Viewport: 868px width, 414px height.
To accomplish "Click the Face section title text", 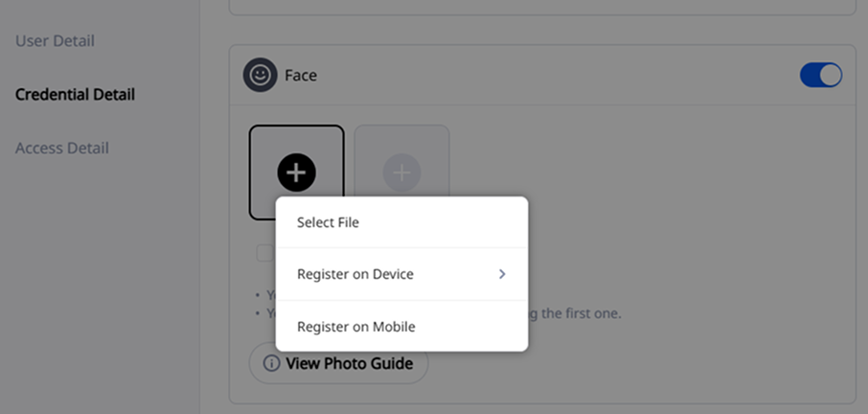I will tap(301, 75).
